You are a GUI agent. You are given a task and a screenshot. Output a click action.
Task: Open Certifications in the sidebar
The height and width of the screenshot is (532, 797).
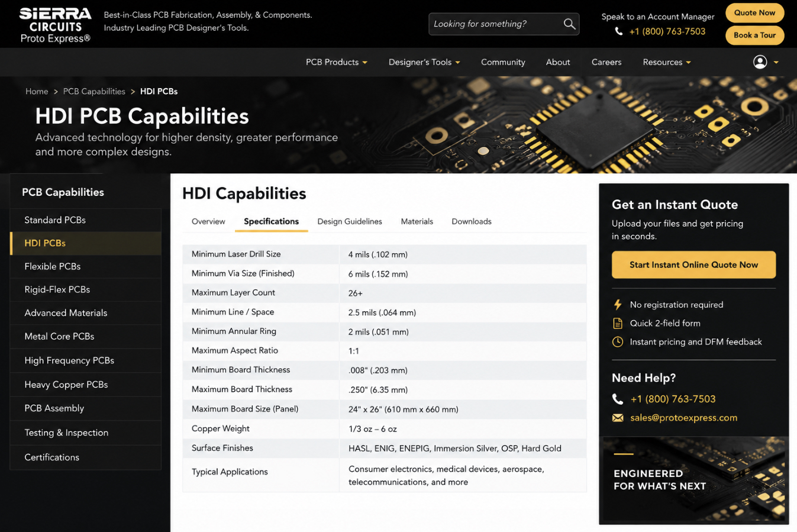tap(86, 457)
